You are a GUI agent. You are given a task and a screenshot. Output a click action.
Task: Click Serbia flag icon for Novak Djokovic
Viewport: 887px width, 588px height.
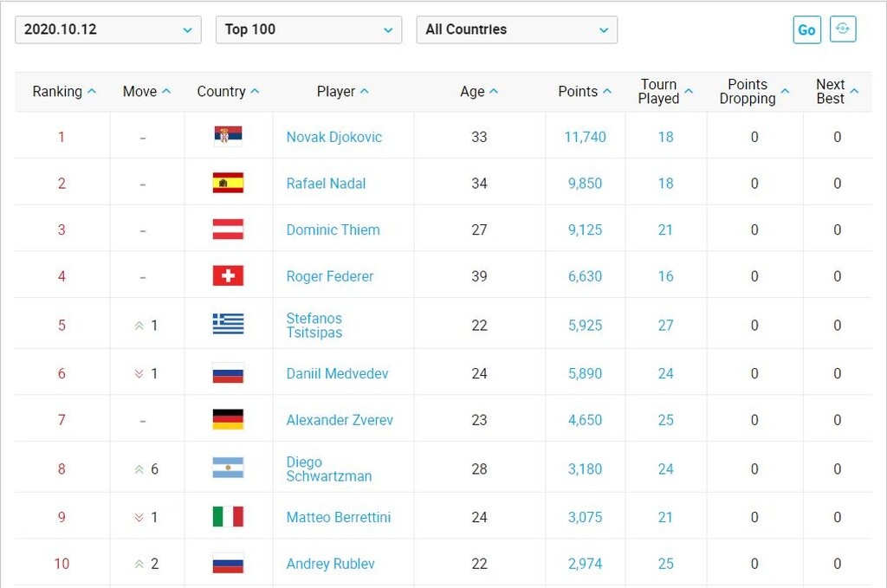pyautogui.click(x=228, y=136)
